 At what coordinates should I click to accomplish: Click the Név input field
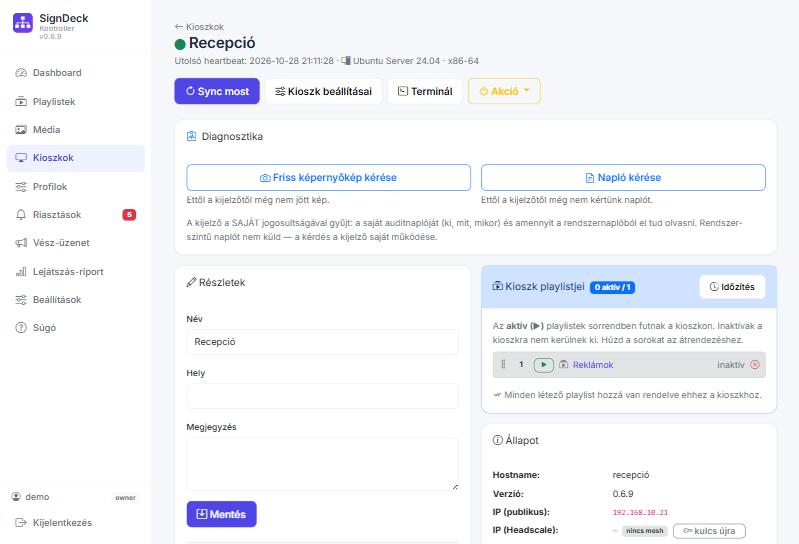(x=323, y=342)
